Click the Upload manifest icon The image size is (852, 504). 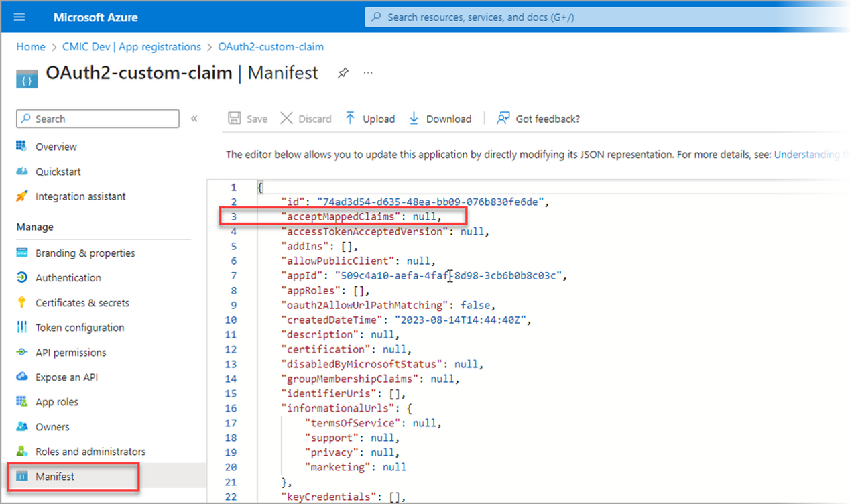click(x=351, y=119)
